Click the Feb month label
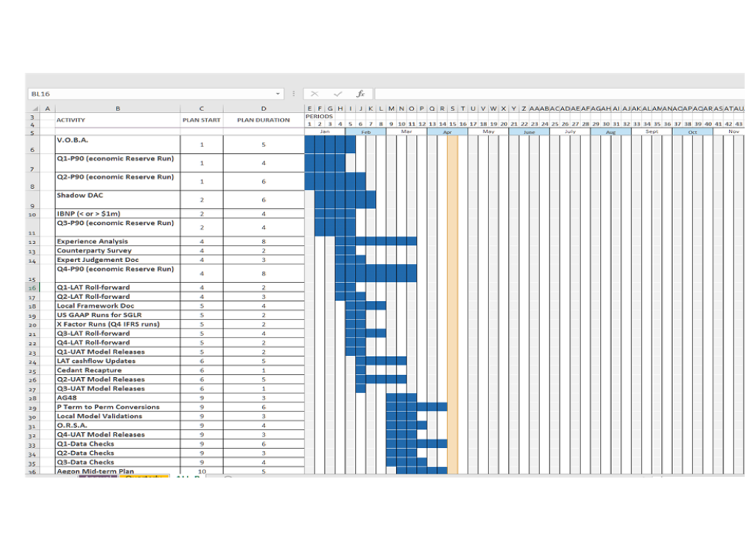Viewport: 747px width, 560px height. click(366, 132)
